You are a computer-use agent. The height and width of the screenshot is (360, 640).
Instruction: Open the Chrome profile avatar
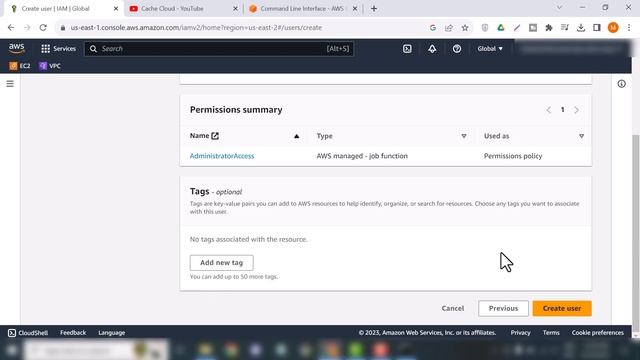coord(613,28)
